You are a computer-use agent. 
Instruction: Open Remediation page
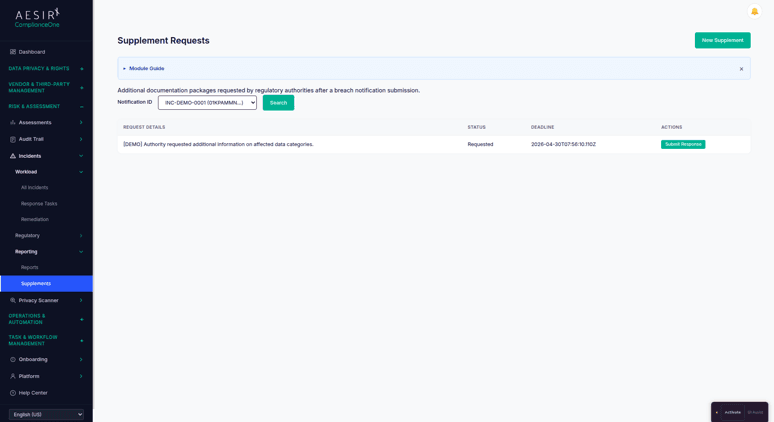tap(35, 219)
